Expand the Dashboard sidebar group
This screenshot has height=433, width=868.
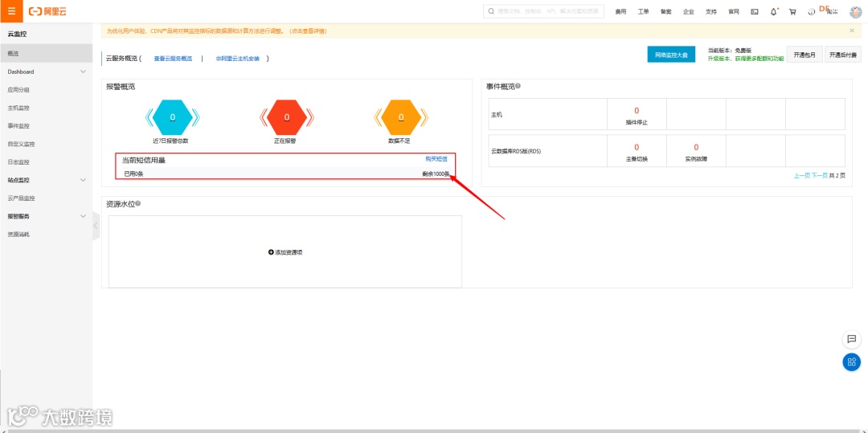(x=47, y=71)
